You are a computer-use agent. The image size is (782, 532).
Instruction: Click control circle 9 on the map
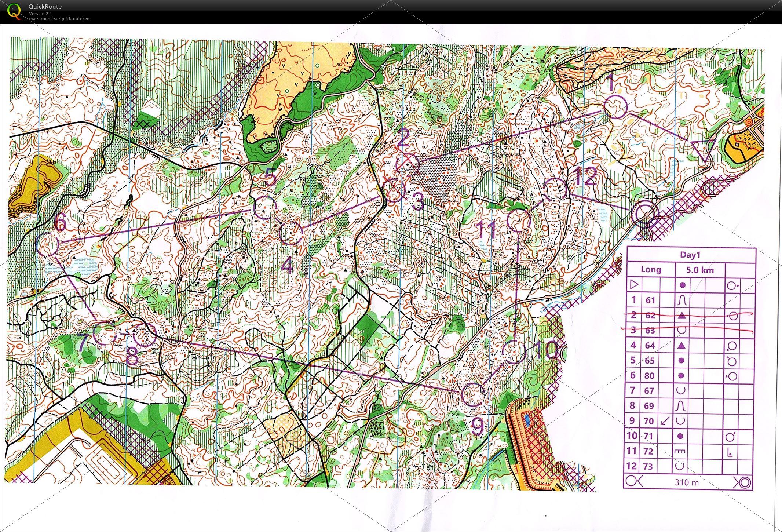tap(472, 394)
